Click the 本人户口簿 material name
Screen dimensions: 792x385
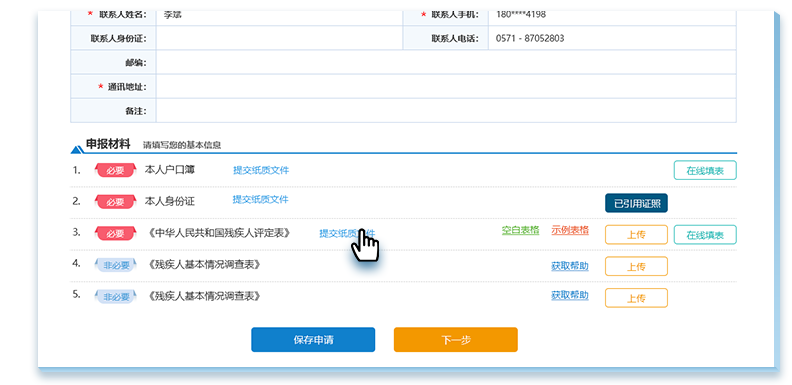(x=170, y=170)
